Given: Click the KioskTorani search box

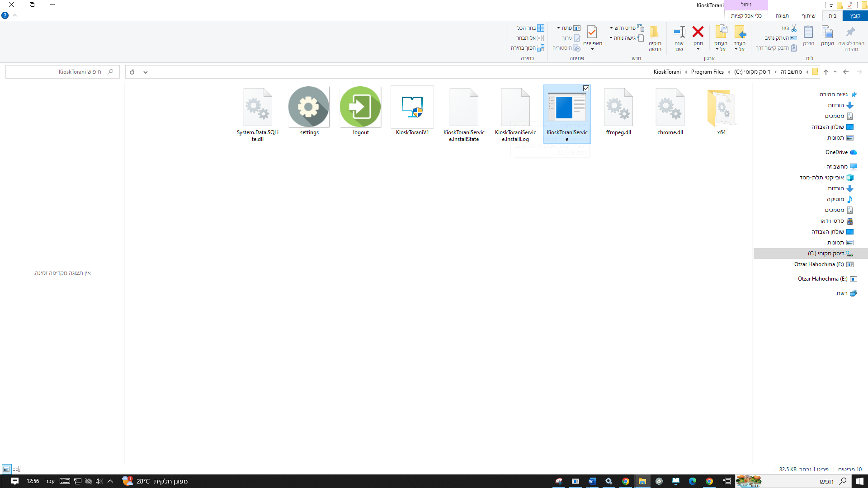Looking at the screenshot, I should (x=62, y=72).
